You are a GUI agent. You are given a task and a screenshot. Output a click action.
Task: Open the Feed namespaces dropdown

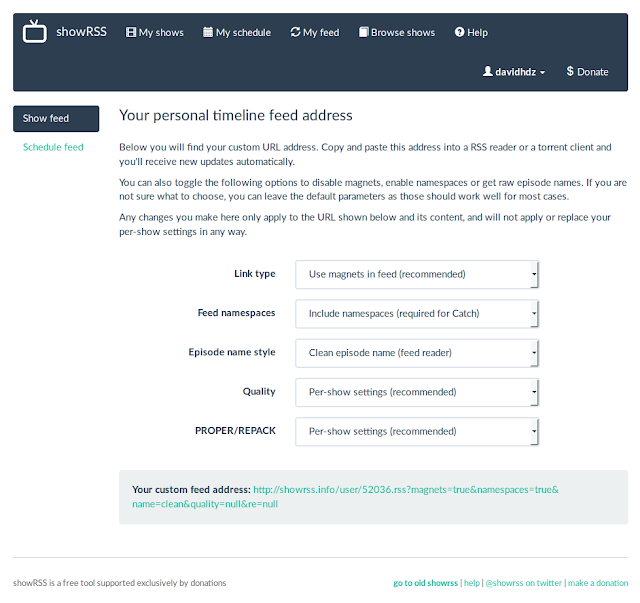coord(417,314)
